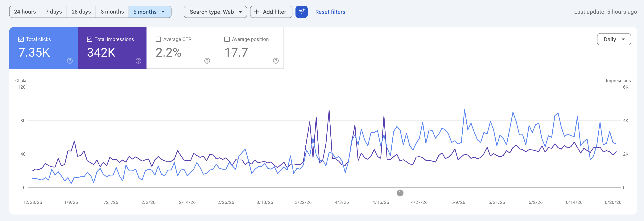Click the 3/22/26 axis date label
Image resolution: width=644 pixels, height=221 pixels.
pyautogui.click(x=303, y=202)
